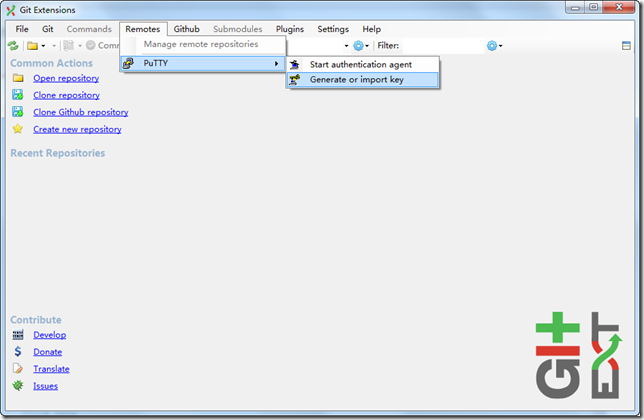This screenshot has height=420, width=644.
Task: Click the Git Extensions title bar logo
Action: tap(11, 10)
